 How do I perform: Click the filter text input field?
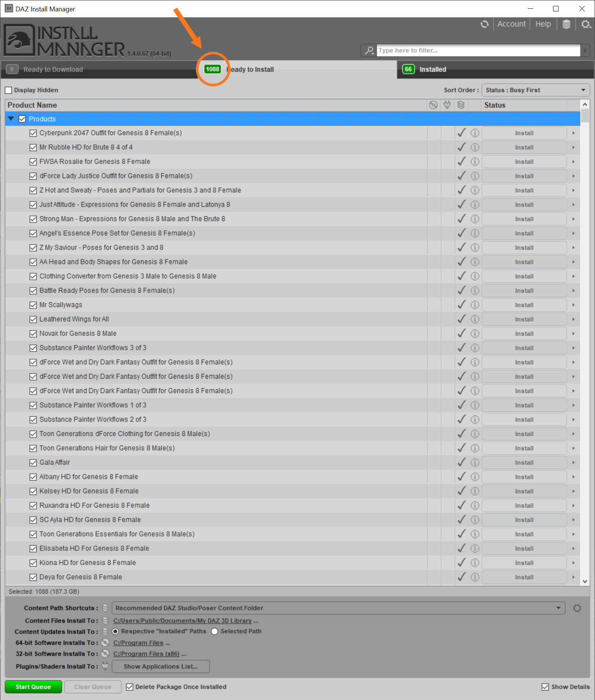[x=478, y=50]
